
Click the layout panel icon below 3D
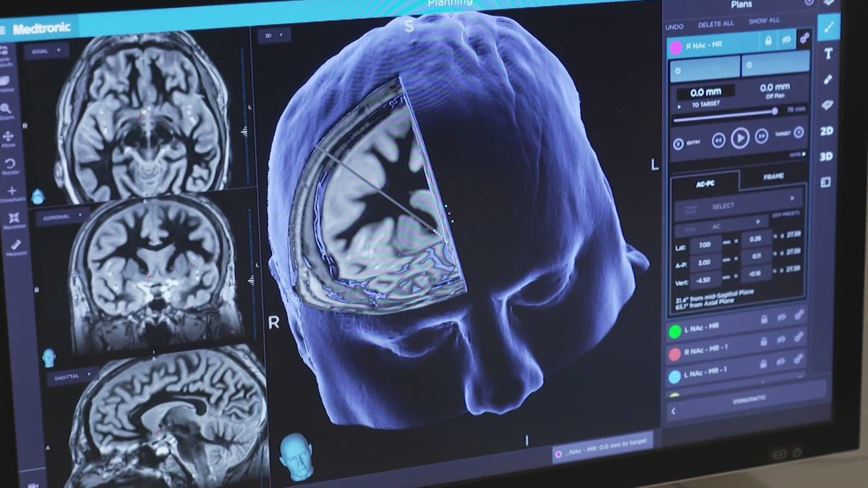pyautogui.click(x=826, y=182)
